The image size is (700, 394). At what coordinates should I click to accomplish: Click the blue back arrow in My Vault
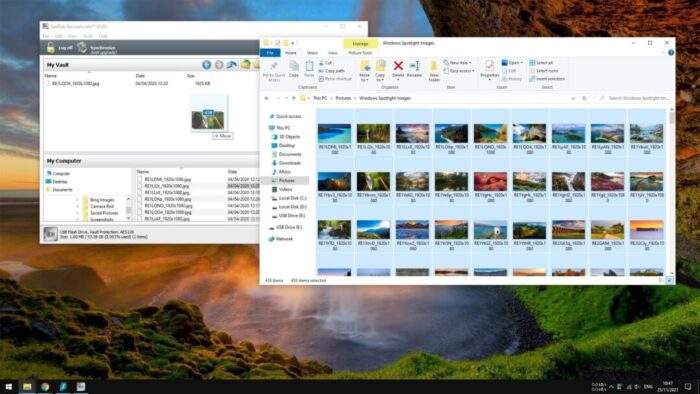coord(206,65)
